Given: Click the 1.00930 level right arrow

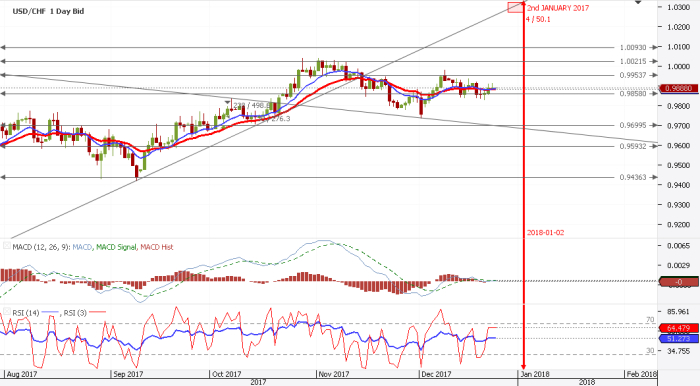Looking at the screenshot, I should coord(654,47).
